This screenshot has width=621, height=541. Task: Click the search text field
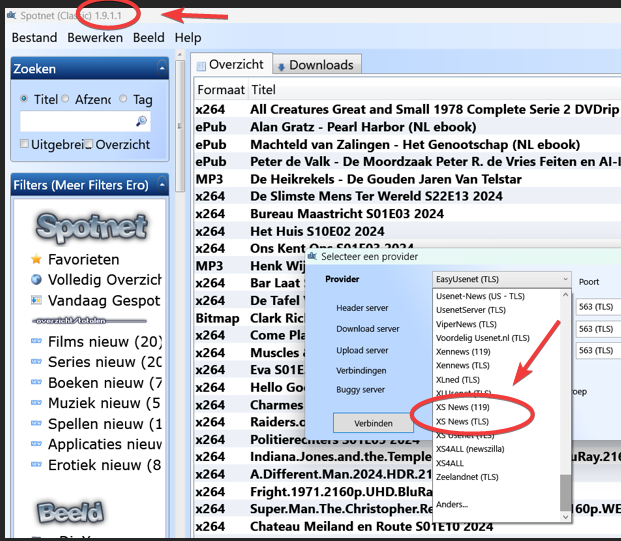point(76,122)
